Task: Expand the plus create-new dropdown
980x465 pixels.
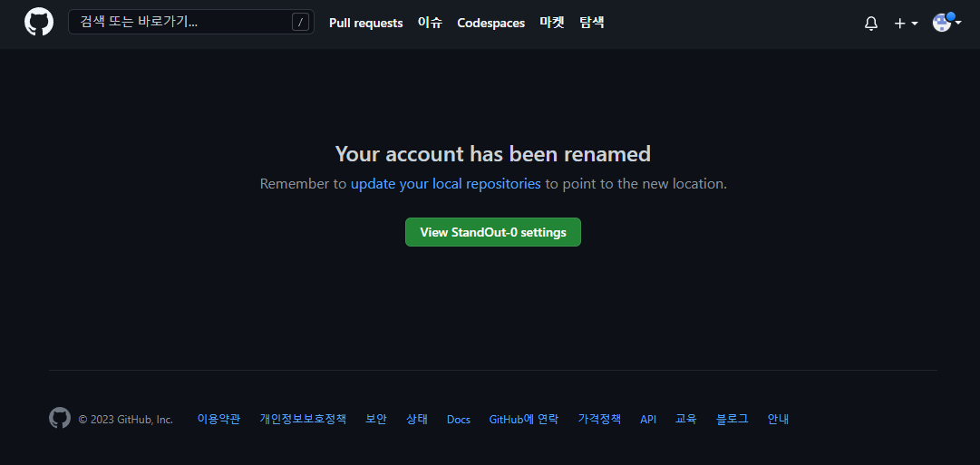Action: [x=906, y=24]
